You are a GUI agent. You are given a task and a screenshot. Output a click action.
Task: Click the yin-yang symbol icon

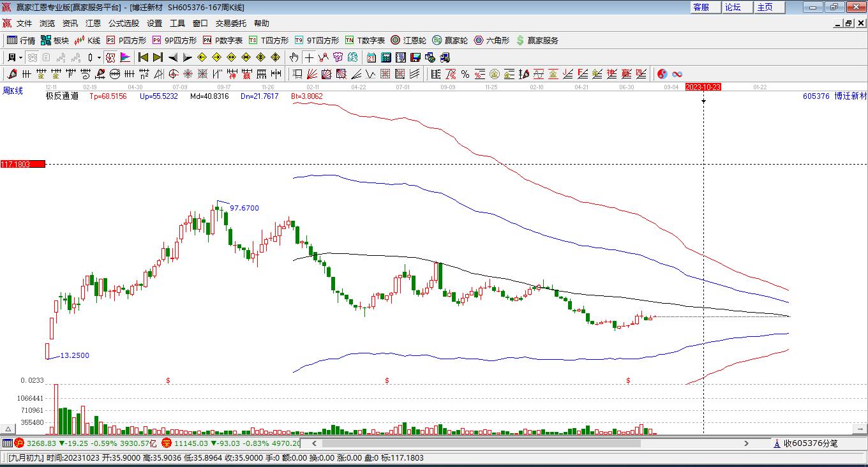point(662,74)
